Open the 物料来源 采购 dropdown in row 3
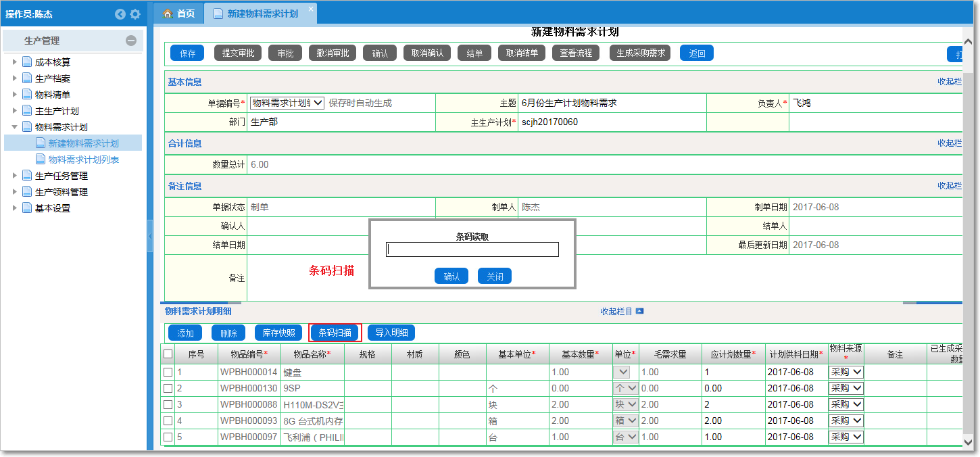This screenshot has width=980, height=457. pyautogui.click(x=845, y=404)
